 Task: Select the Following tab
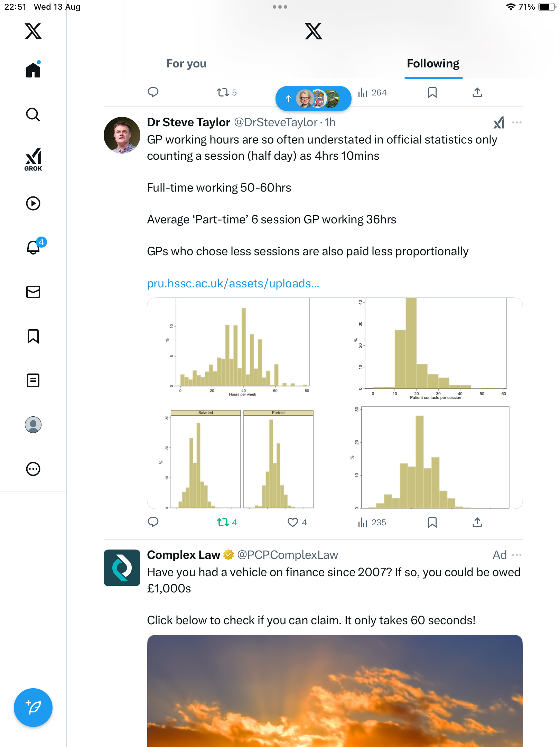click(x=433, y=64)
